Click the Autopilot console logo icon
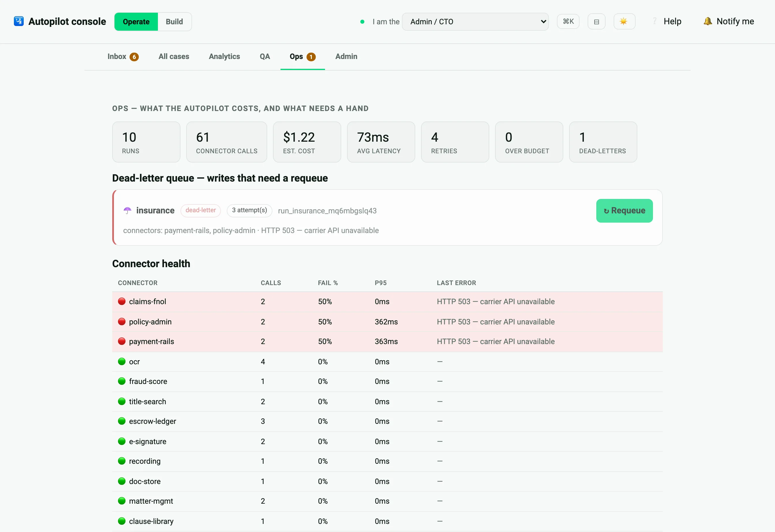 tap(19, 21)
